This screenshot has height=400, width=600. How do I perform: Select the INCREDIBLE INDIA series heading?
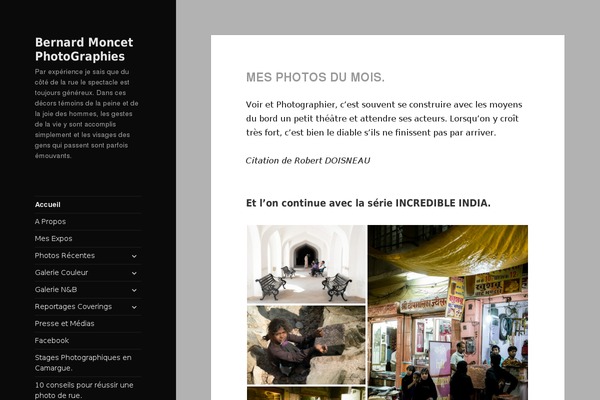tap(368, 203)
